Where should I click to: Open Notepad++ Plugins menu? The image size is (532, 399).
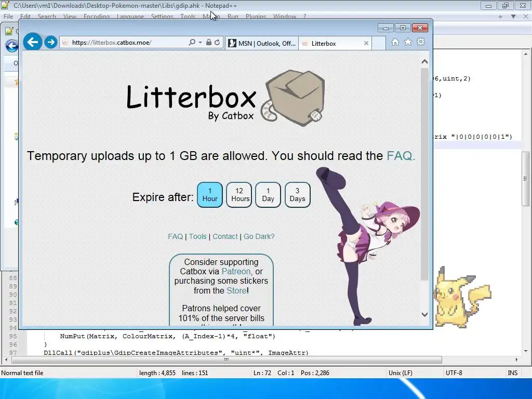[256, 16]
